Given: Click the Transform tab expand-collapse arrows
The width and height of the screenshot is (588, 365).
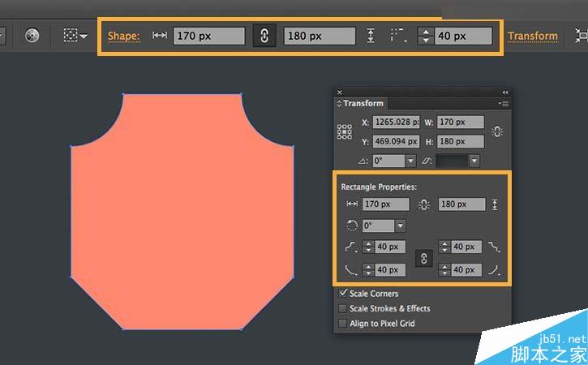Looking at the screenshot, I should click(339, 103).
